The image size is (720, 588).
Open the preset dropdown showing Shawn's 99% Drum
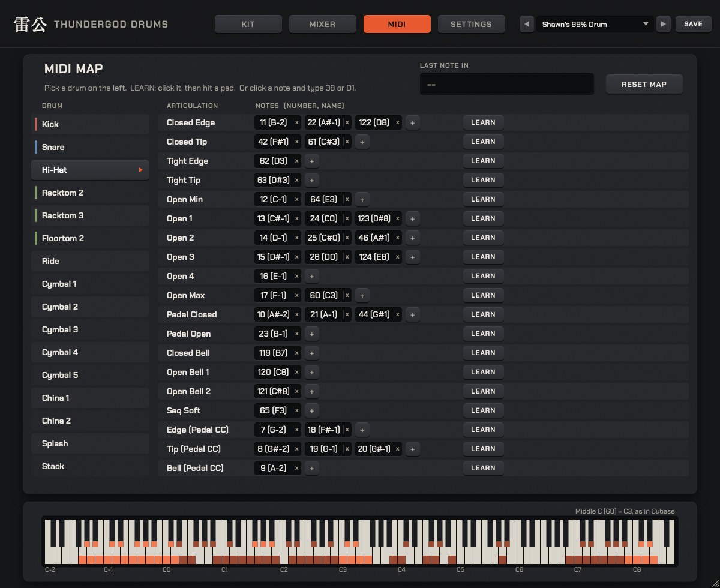tap(595, 24)
